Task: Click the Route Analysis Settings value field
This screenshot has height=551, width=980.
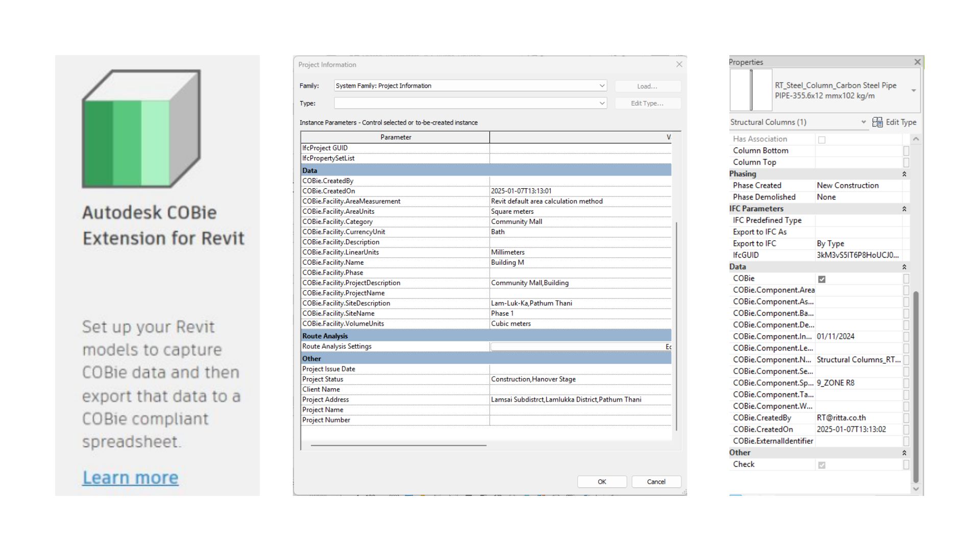Action: click(581, 346)
